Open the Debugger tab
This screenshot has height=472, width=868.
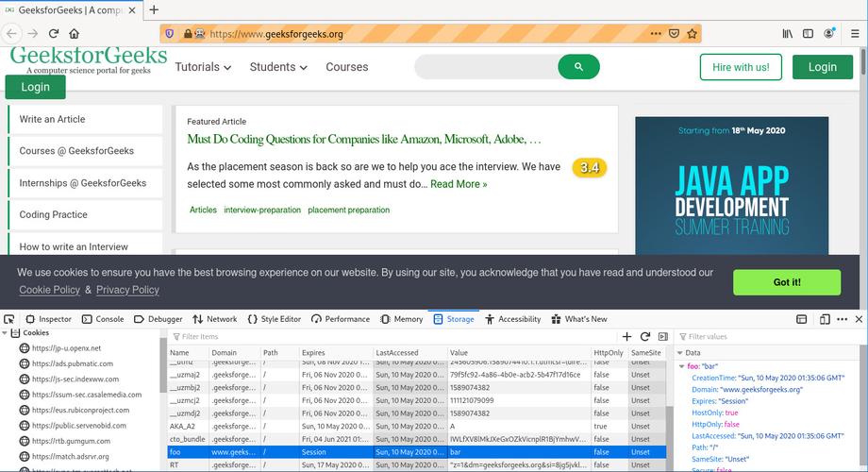[159, 319]
